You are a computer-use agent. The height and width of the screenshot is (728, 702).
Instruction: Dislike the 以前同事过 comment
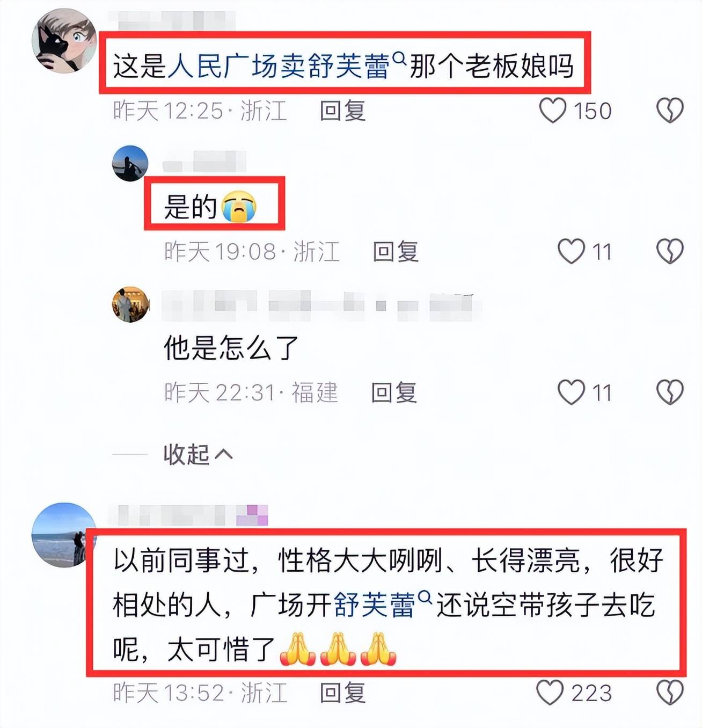pos(670,693)
